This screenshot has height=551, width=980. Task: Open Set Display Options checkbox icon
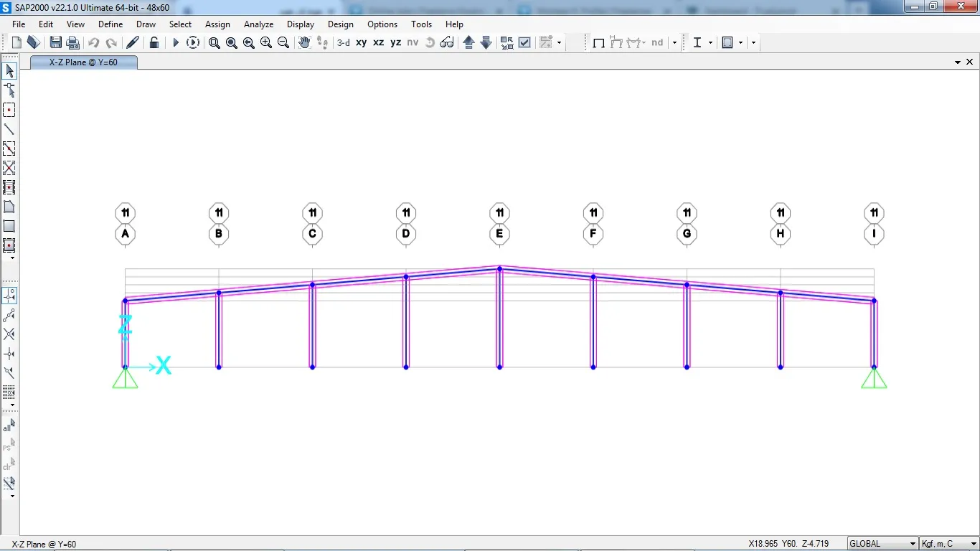(x=525, y=43)
